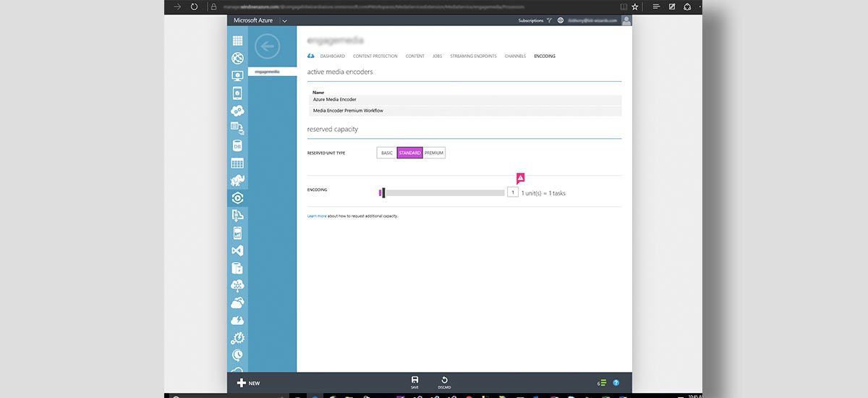Open the Automation gear-lightning icon in sidebar
The width and height of the screenshot is (868, 398).
237,337
